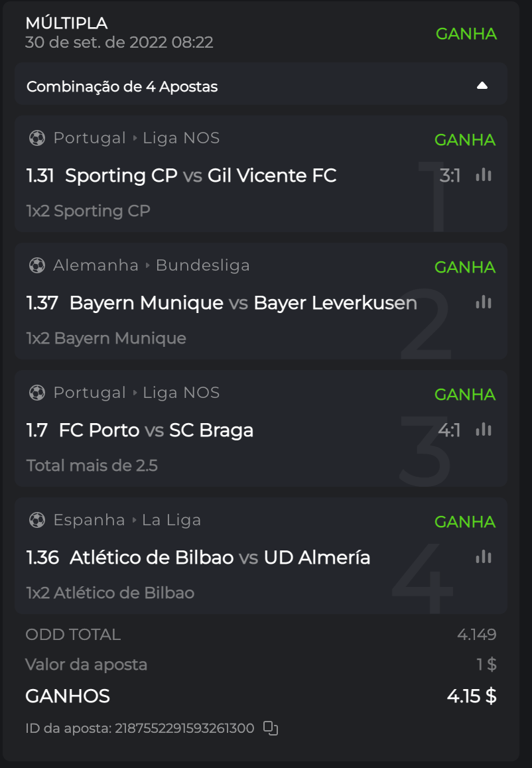
Task: Click the 3:1 score of Sporting match
Action: [x=450, y=176]
